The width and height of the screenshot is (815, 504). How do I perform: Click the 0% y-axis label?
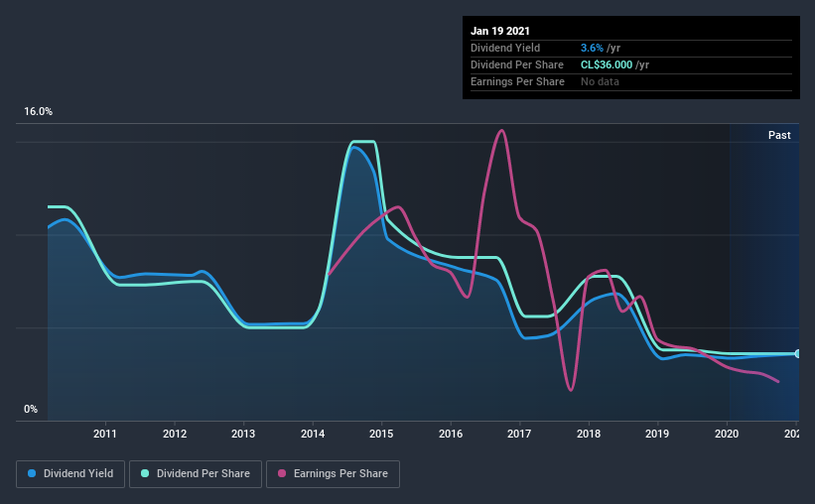pyautogui.click(x=31, y=410)
